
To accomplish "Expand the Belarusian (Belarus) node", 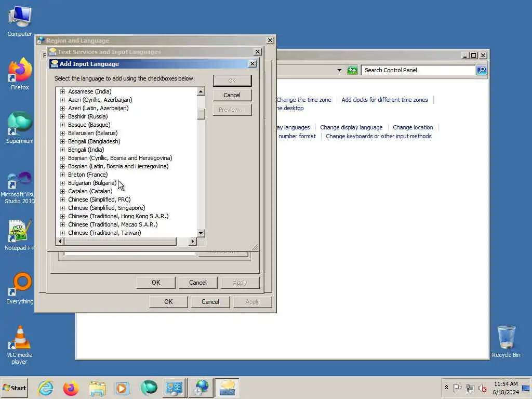I will [62, 133].
